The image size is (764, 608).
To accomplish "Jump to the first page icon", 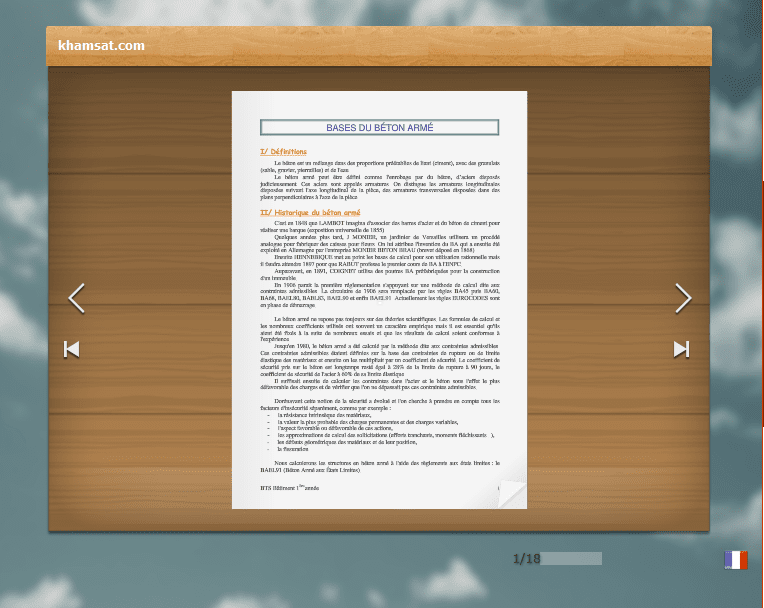I will [x=72, y=349].
